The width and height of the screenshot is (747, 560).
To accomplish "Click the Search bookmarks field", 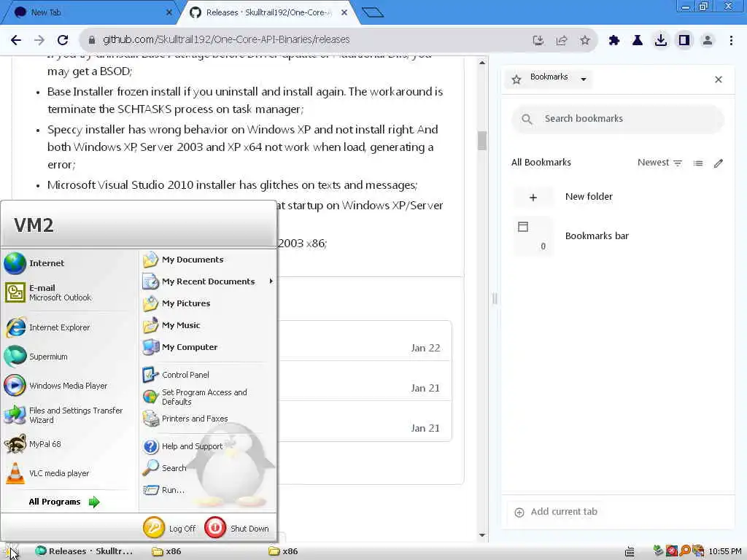I will (x=618, y=119).
